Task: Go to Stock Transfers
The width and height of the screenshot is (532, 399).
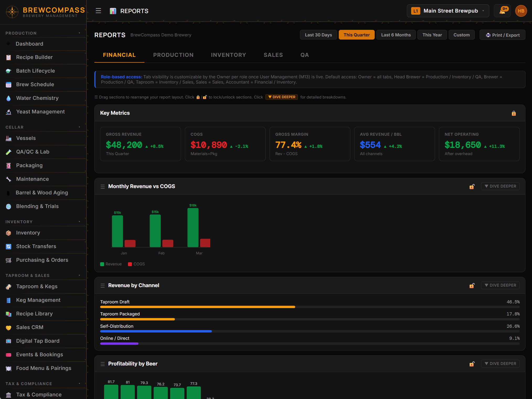Action: [43, 246]
